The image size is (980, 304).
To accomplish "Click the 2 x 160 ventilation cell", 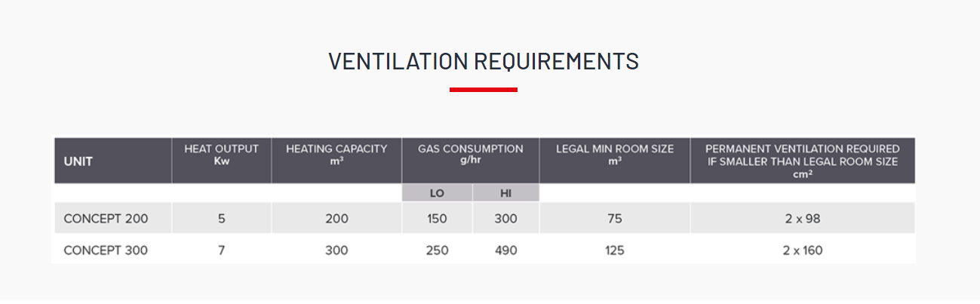I will 802,250.
